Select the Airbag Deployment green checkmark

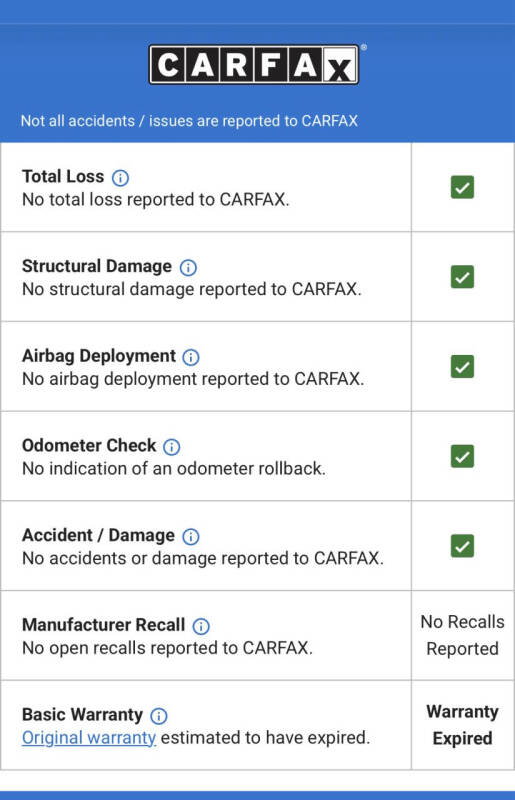point(462,367)
